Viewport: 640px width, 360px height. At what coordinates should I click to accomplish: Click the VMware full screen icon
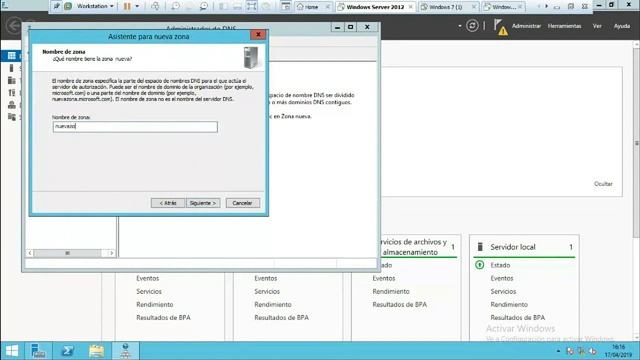[251, 7]
